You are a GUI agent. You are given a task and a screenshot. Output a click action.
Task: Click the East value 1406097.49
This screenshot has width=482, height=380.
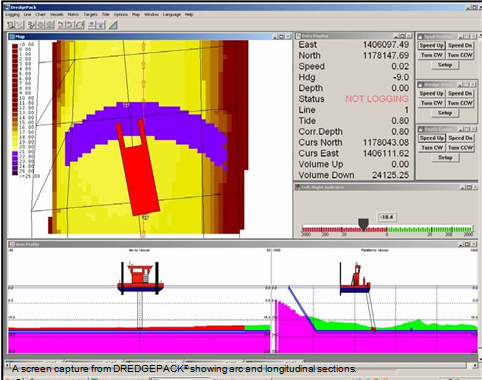pyautogui.click(x=386, y=45)
